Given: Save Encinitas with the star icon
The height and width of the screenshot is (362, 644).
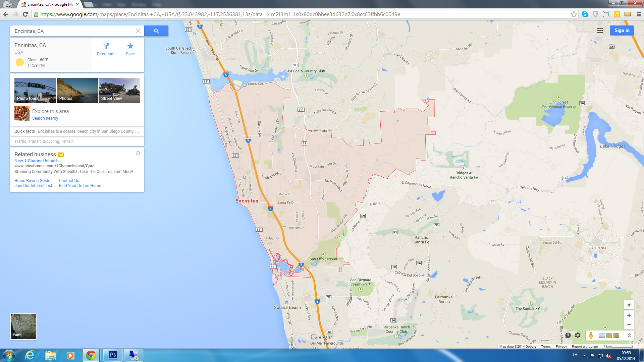Looking at the screenshot, I should 130,49.
